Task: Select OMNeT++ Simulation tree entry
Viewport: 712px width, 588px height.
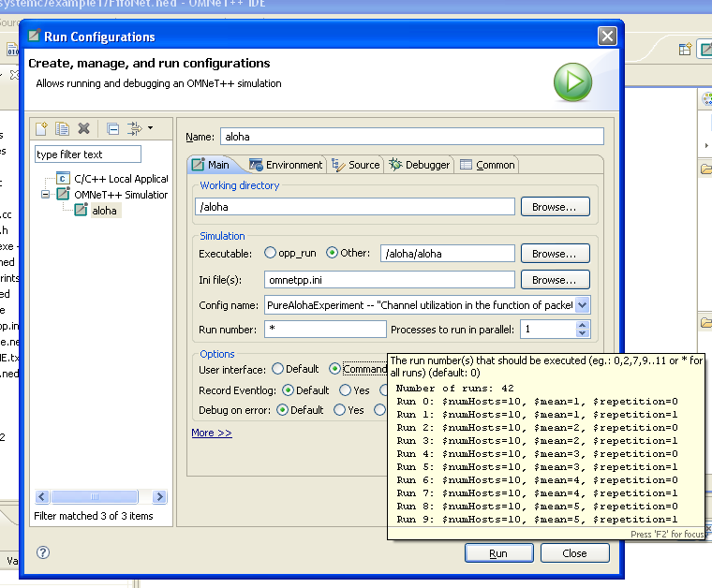Action: point(121,194)
